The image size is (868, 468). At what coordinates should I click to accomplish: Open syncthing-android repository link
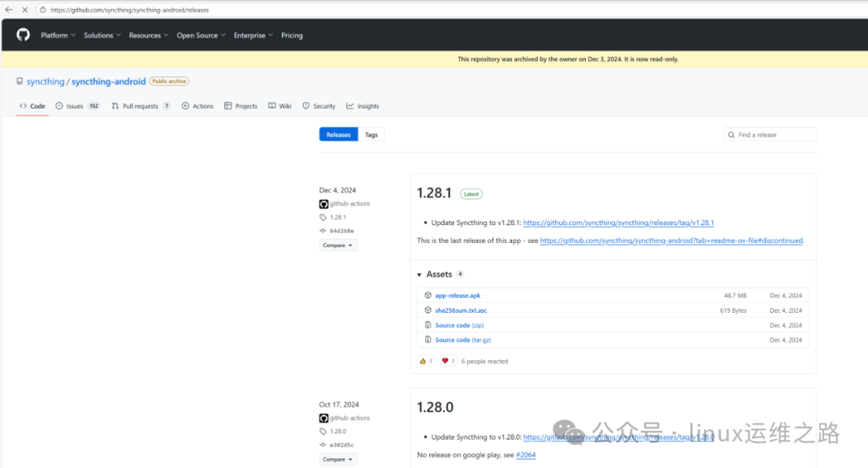pos(108,81)
